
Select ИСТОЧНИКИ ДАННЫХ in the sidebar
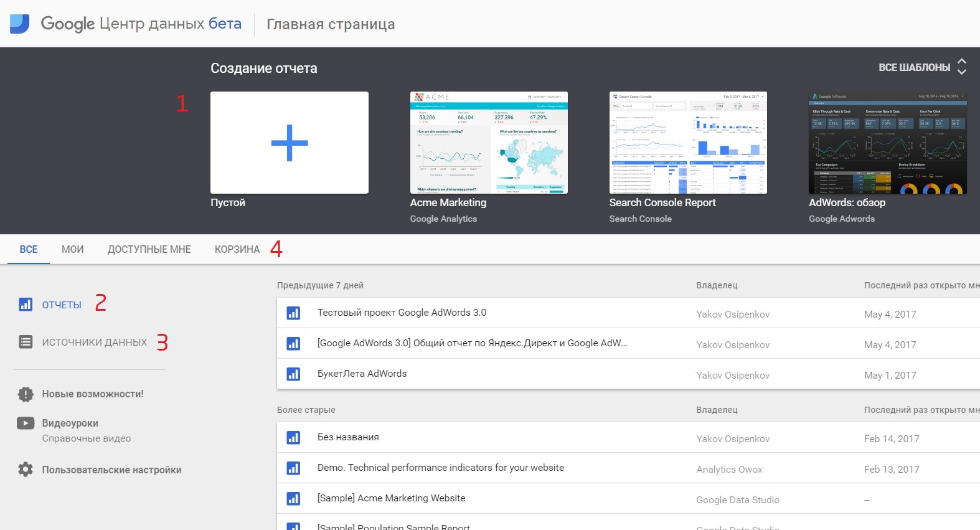tap(95, 342)
